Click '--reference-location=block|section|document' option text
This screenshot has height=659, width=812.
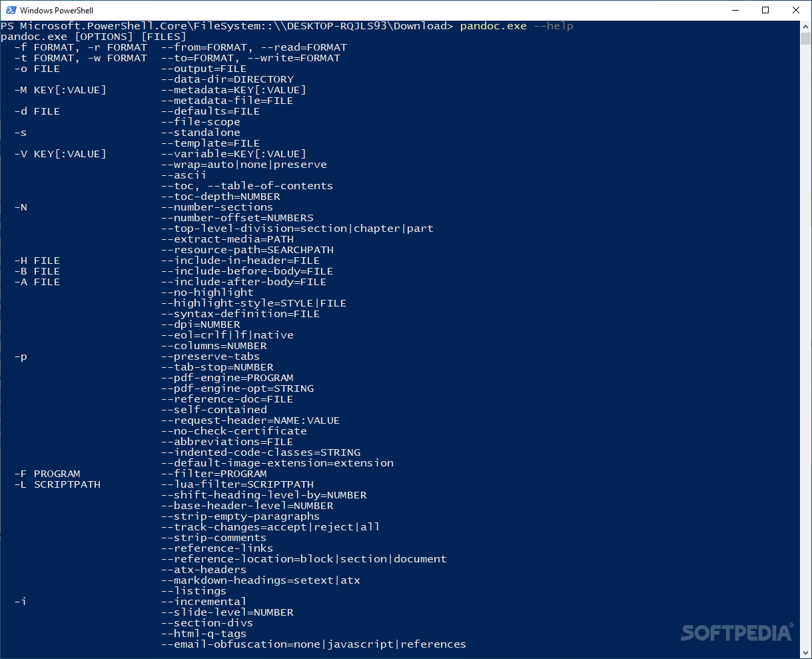pos(304,559)
